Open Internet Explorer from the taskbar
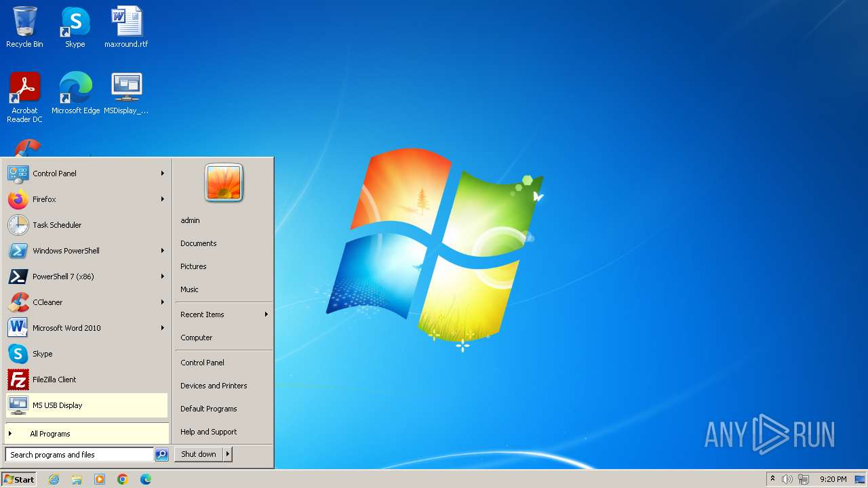This screenshot has width=868, height=488. tap(54, 479)
